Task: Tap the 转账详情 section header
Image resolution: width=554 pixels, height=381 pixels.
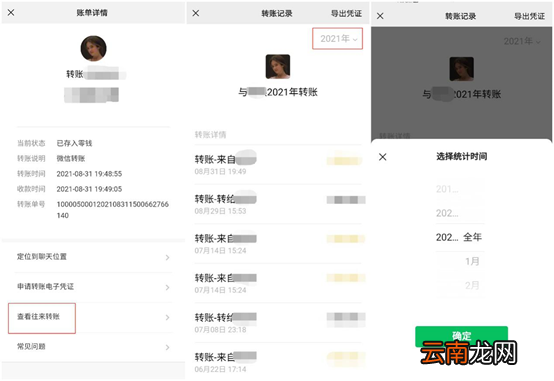Action: tap(210, 135)
